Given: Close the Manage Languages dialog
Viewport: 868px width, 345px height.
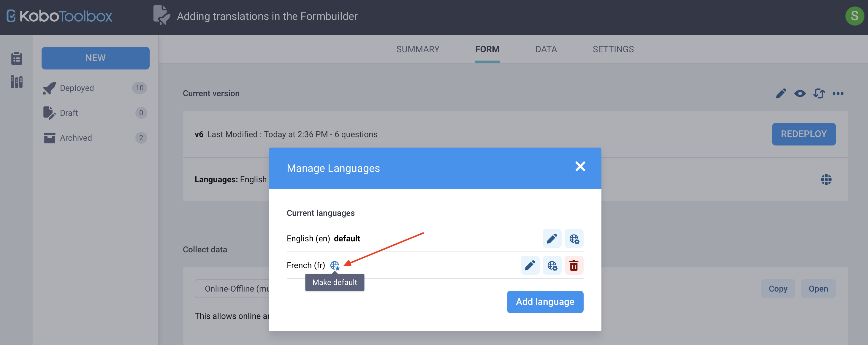Looking at the screenshot, I should [x=580, y=167].
